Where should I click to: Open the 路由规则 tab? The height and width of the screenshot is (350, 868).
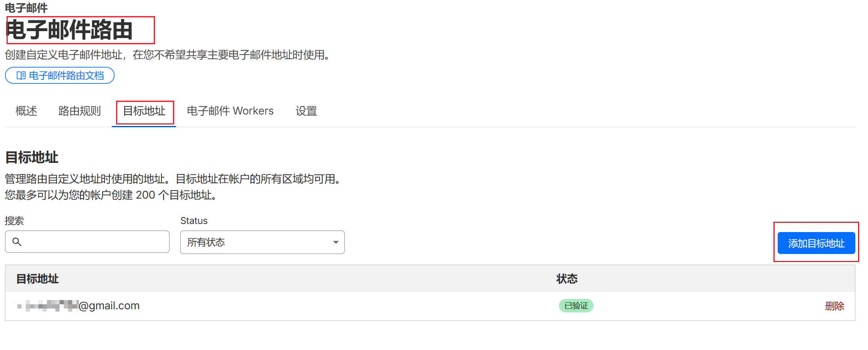tap(80, 111)
